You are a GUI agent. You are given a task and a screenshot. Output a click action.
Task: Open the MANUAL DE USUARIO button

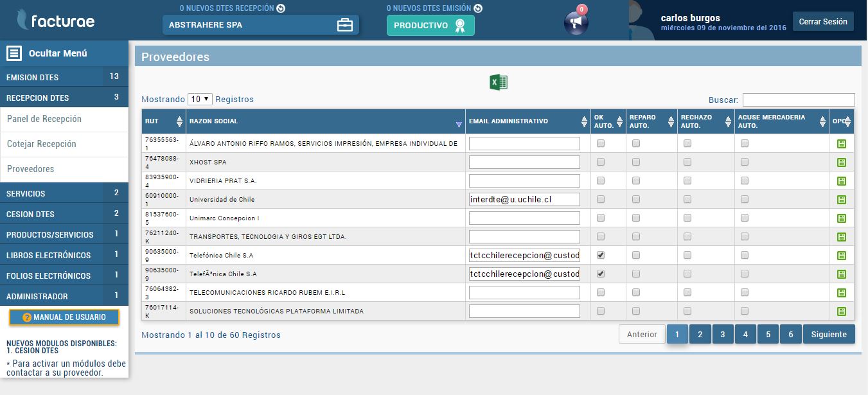[64, 317]
